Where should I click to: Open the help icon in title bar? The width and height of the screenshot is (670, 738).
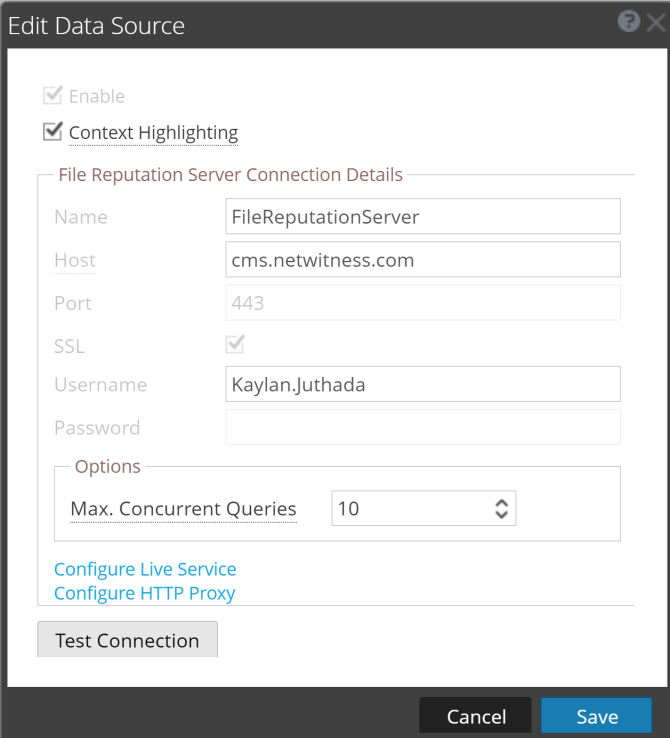pyautogui.click(x=629, y=22)
